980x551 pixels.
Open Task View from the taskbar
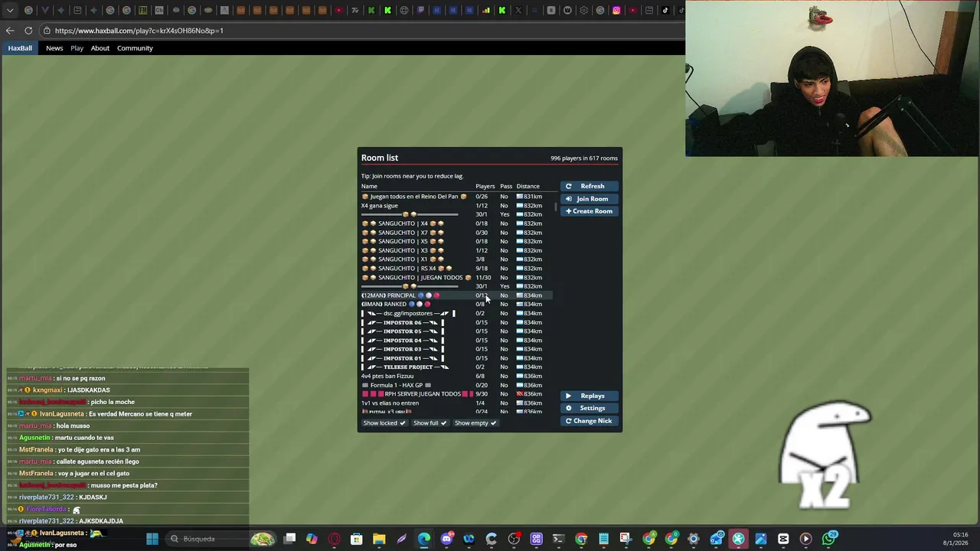[x=289, y=539]
